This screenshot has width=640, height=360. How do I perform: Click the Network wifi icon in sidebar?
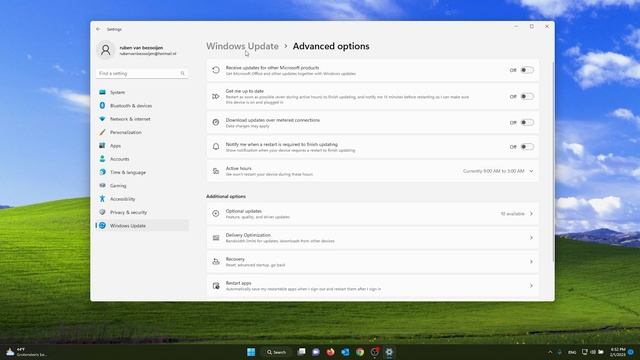pos(102,119)
